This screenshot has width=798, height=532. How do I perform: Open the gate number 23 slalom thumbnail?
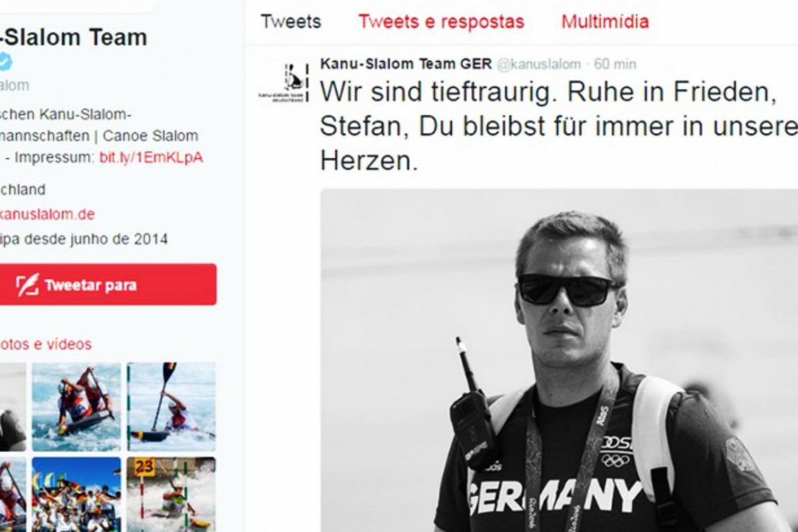click(x=172, y=495)
